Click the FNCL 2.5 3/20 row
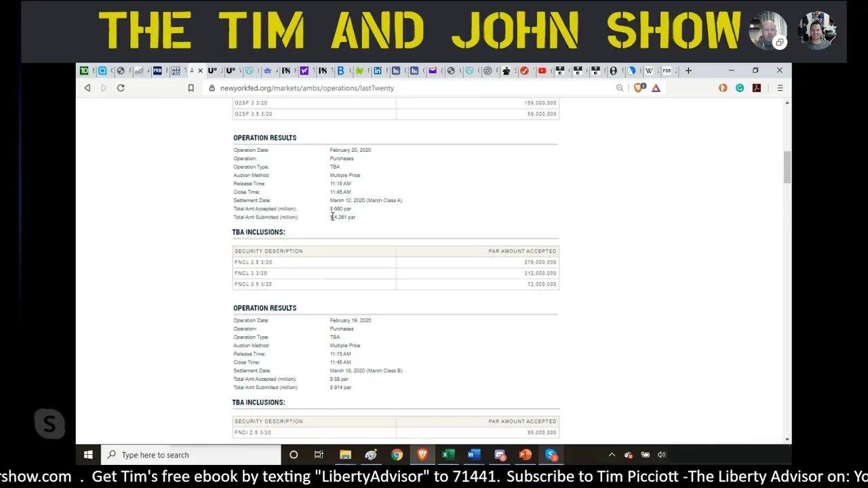Image resolution: width=868 pixels, height=488 pixels. tap(396, 262)
